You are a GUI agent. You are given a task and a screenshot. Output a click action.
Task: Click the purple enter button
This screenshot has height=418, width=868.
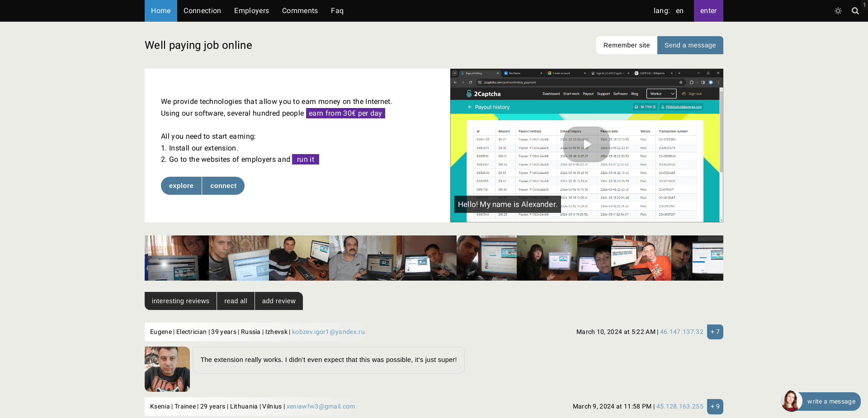coord(708,11)
